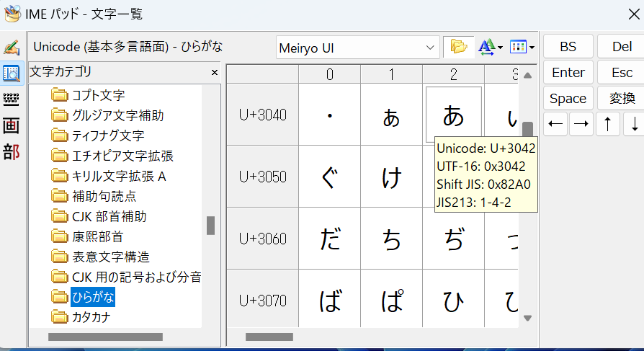
Task: Switch to radical (部) lookup
Action: 11,152
